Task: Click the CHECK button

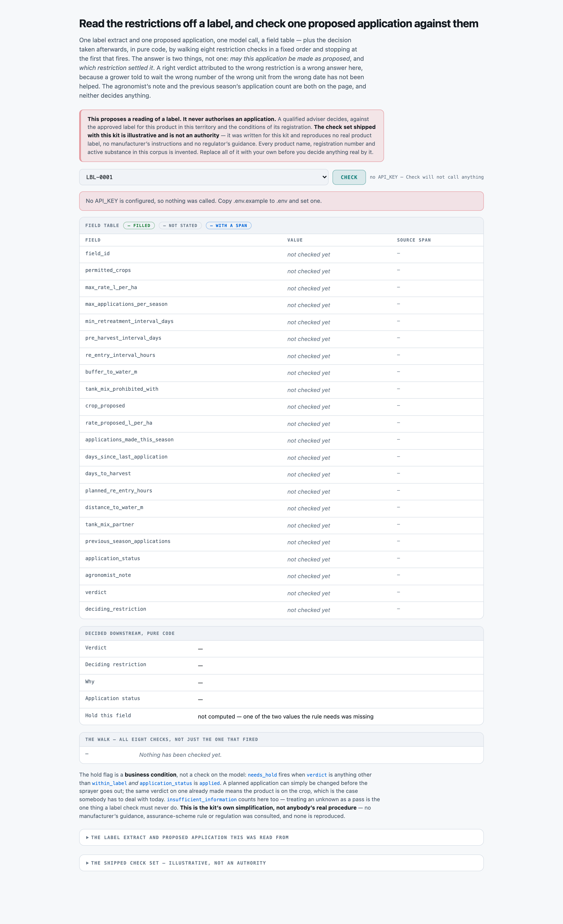Action: coord(349,177)
